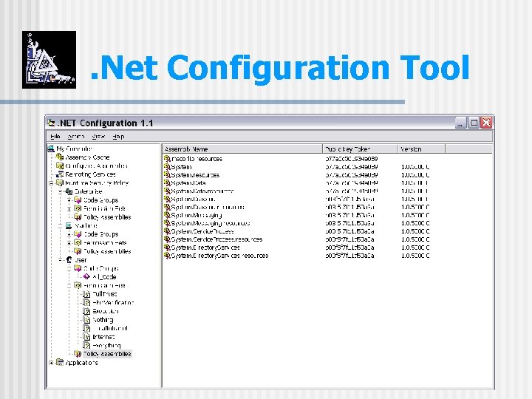Click the Configured Assemblies folder icon
Screen dimensions: 532x399
[x=60, y=166]
